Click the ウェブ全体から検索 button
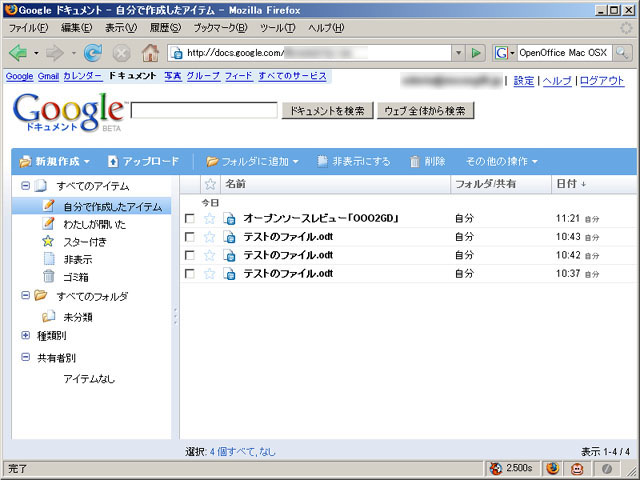 [425, 111]
